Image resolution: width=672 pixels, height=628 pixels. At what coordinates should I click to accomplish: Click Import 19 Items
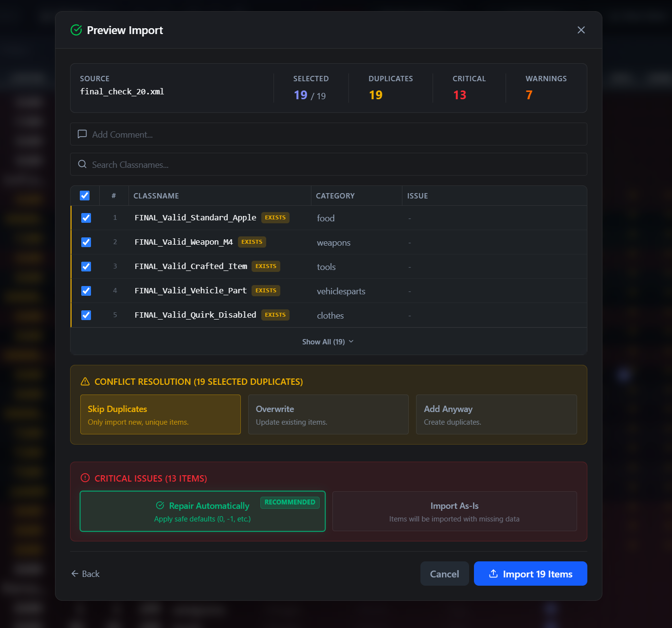click(x=530, y=574)
